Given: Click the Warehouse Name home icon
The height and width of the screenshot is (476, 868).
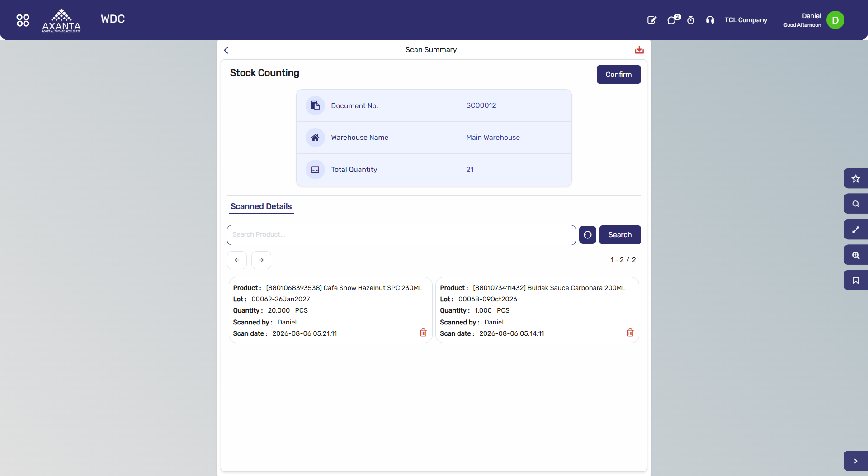Looking at the screenshot, I should 315,138.
